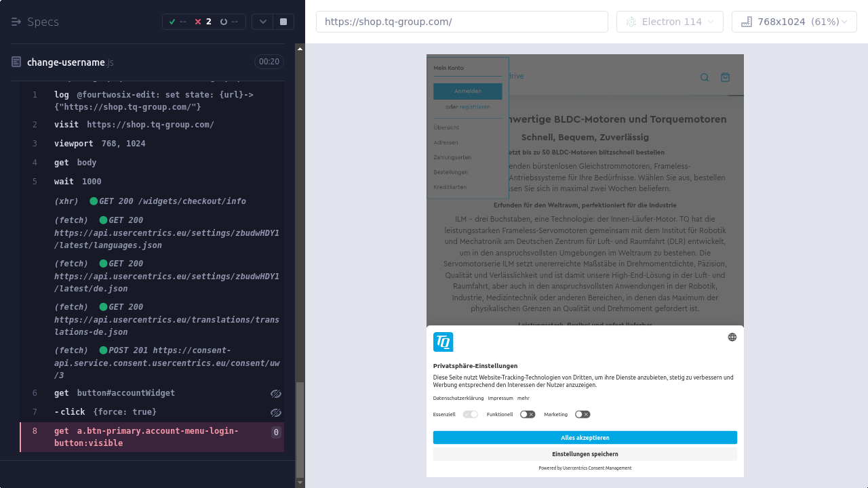Screen dimensions: 868x488
Task: Select Bestellungen in account menu
Action: (x=450, y=172)
